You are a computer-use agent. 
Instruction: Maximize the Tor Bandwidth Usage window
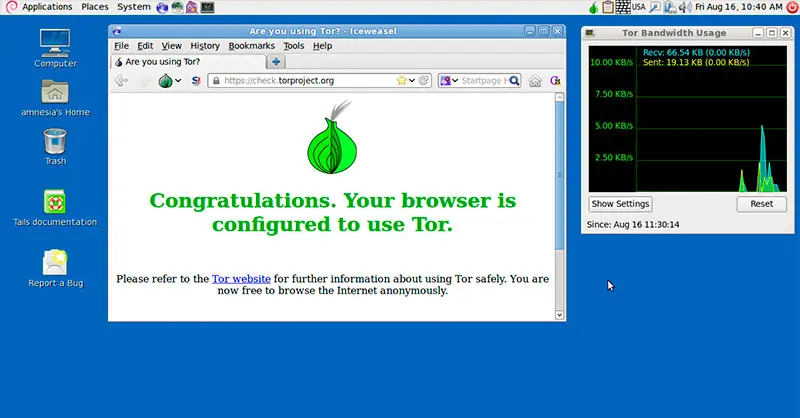[x=772, y=33]
